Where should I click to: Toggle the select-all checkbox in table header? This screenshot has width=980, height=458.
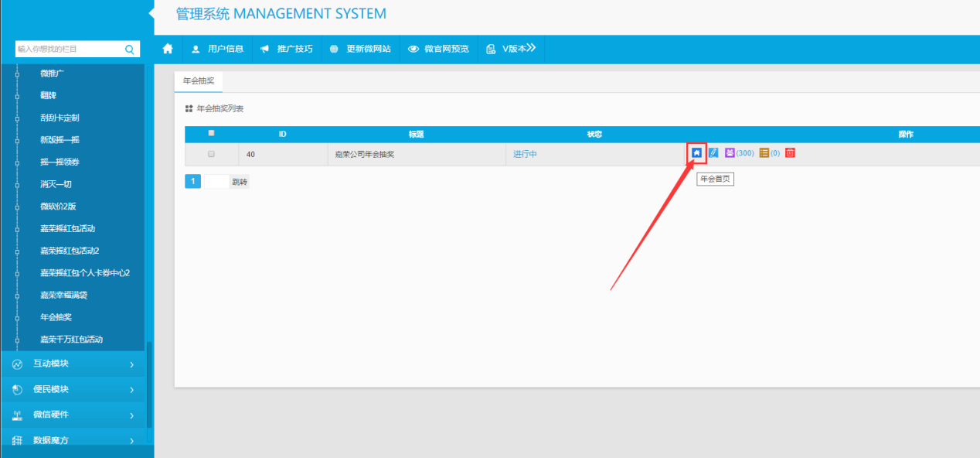pos(211,133)
